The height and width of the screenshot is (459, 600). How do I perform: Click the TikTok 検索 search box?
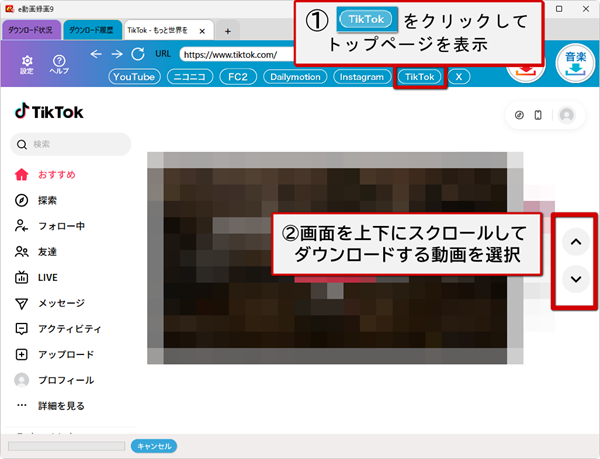70,144
